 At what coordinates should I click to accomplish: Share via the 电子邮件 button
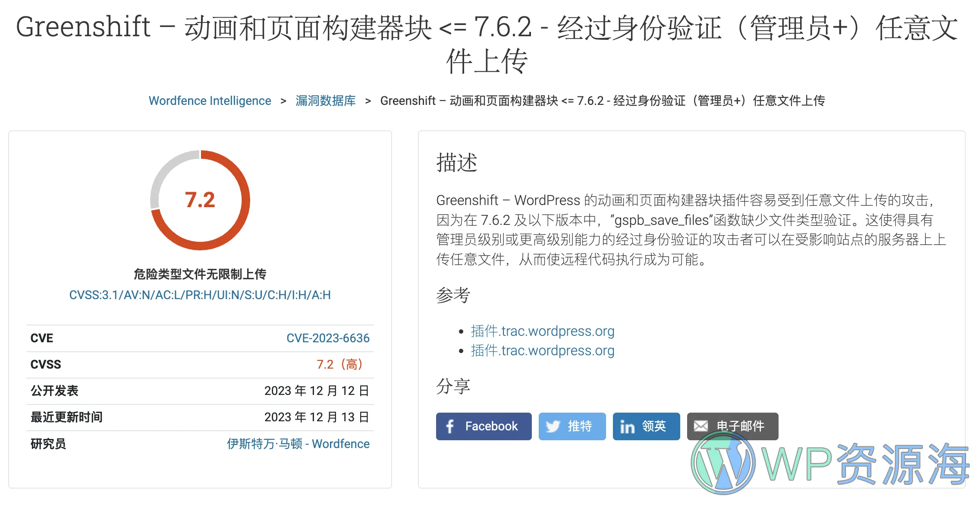(x=732, y=426)
